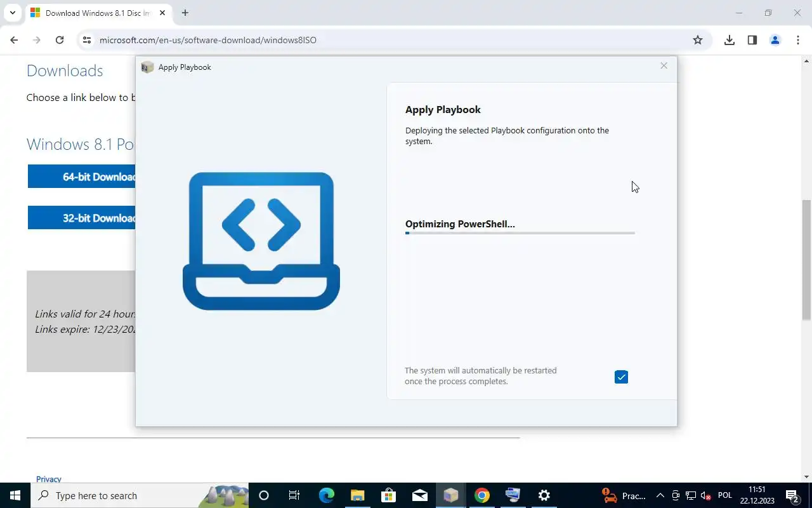
Task: Click the muted volume tray icon
Action: coord(705,495)
